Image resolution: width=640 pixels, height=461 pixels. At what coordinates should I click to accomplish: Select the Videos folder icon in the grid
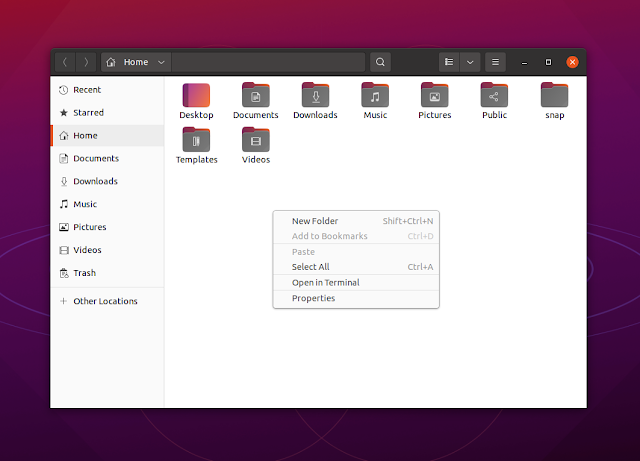256,140
